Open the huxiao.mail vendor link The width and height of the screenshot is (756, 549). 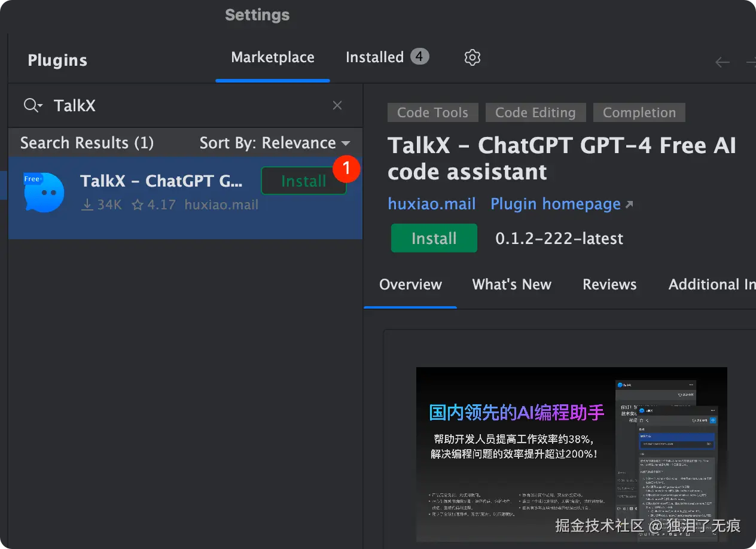click(x=432, y=204)
